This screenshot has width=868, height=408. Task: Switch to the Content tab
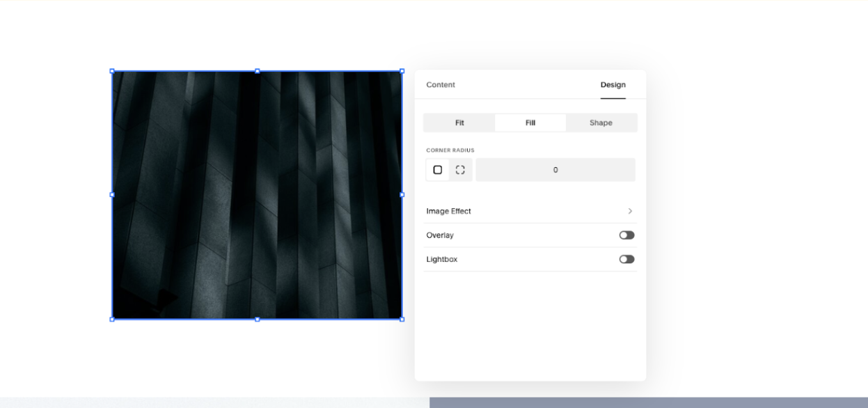click(x=441, y=85)
